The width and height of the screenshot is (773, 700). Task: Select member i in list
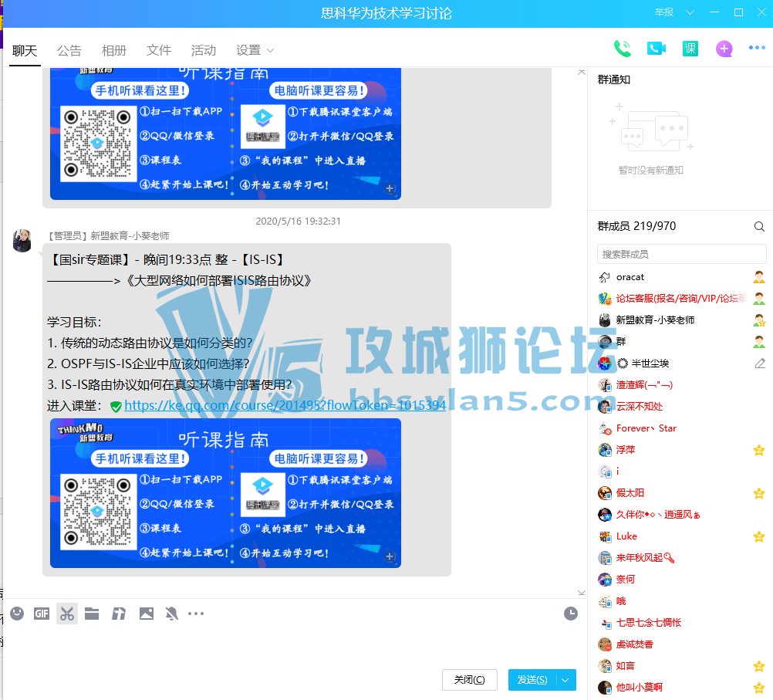[x=681, y=471]
